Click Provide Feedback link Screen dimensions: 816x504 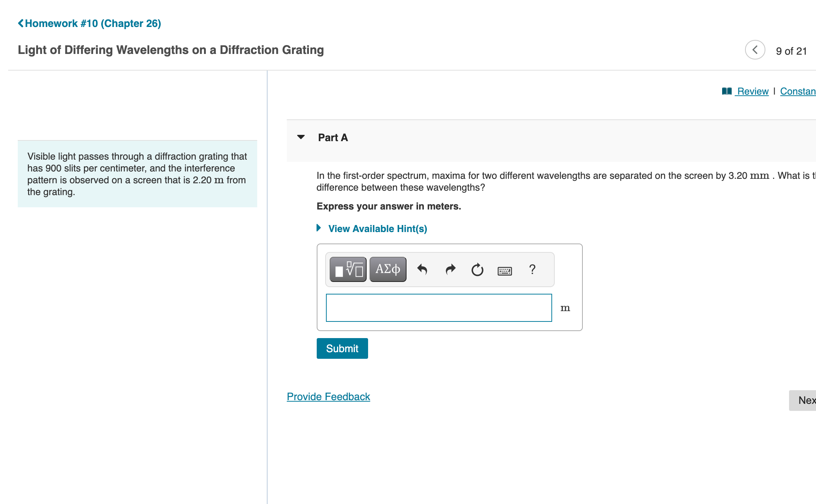[x=328, y=396]
